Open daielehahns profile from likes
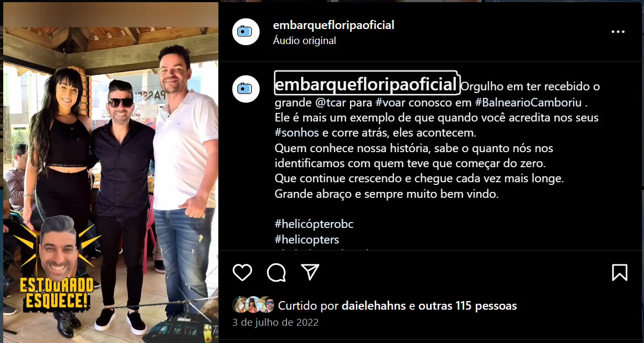Image resolution: width=644 pixels, height=343 pixels. point(374,305)
